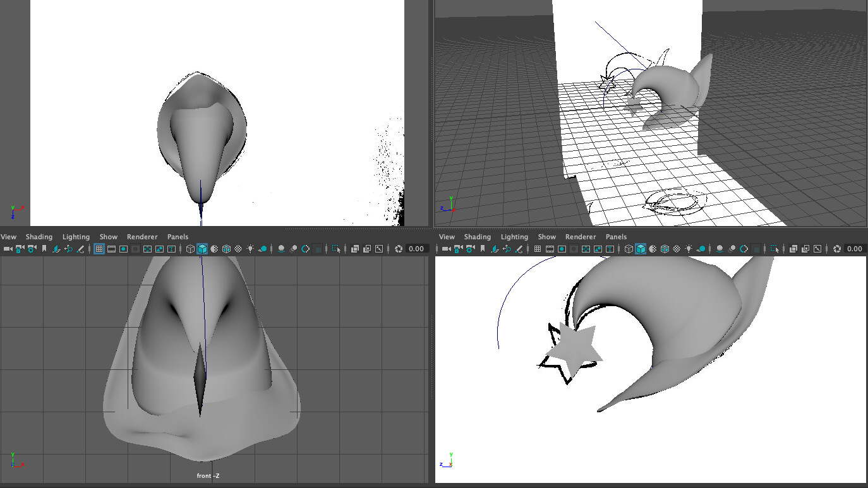Show the resolution gate in the perspective view
The image size is (868, 488).
pyautogui.click(x=562, y=249)
